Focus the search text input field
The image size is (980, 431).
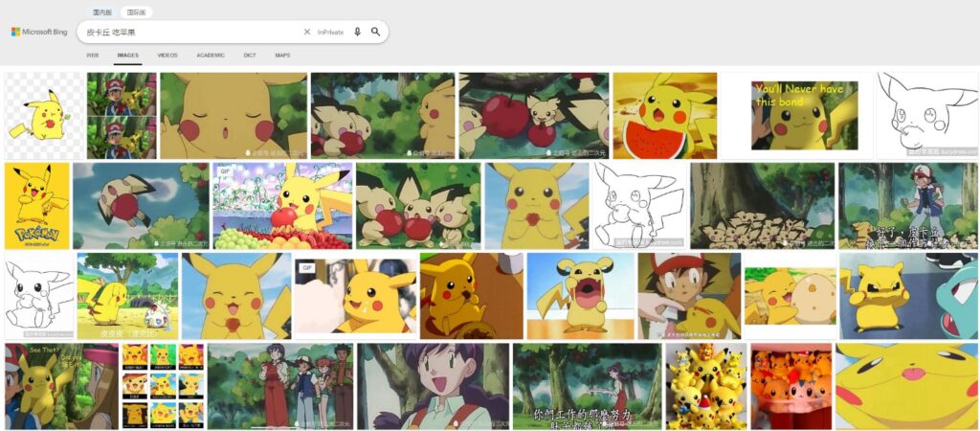[191, 32]
